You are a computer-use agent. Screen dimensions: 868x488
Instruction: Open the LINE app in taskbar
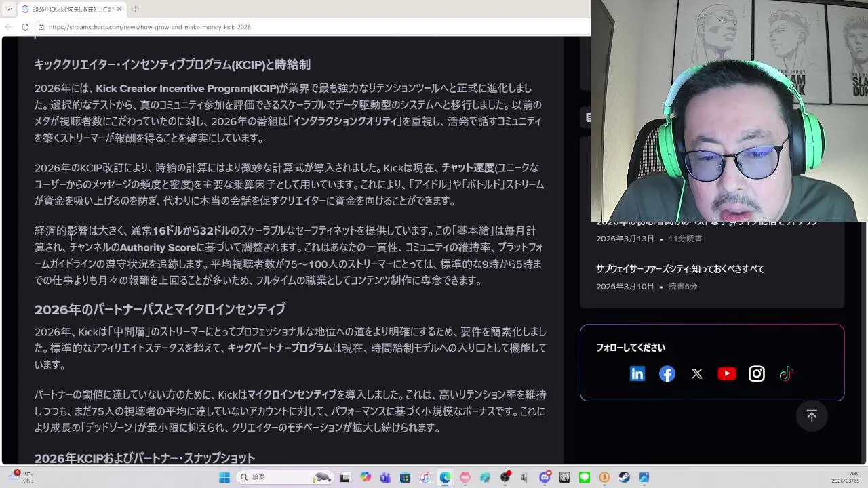pos(585,477)
